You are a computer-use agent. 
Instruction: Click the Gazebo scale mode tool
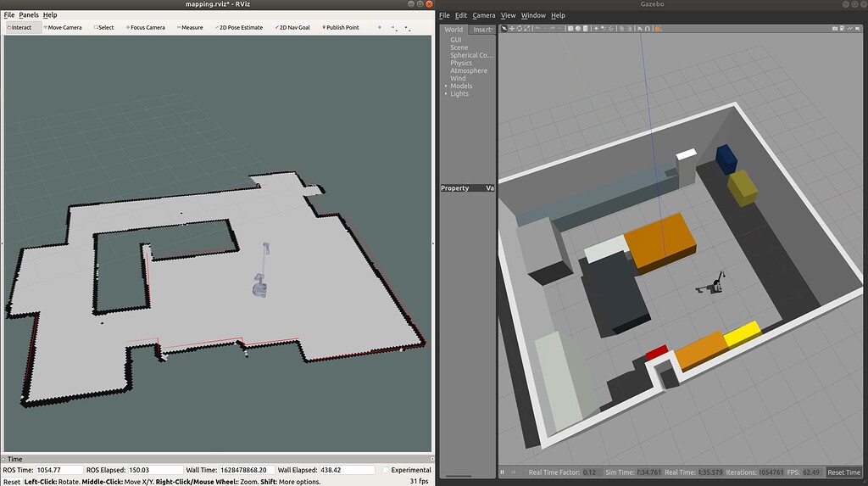click(x=526, y=29)
